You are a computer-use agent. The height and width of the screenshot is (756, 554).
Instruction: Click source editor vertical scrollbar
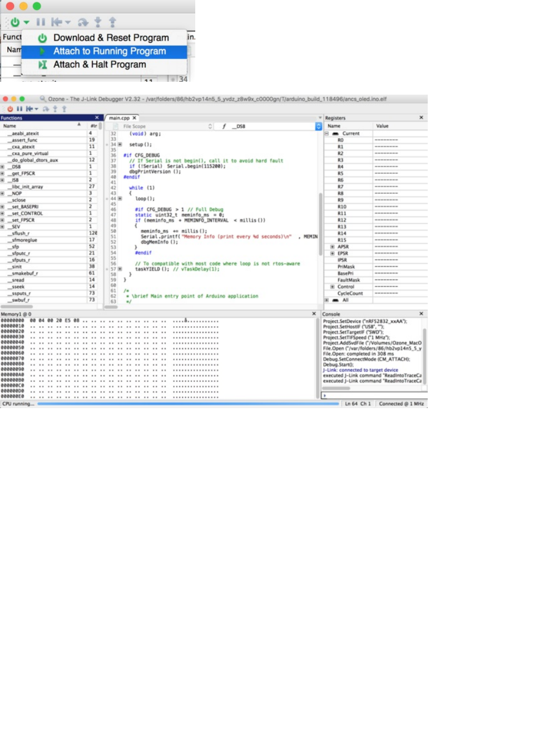[x=320, y=224]
